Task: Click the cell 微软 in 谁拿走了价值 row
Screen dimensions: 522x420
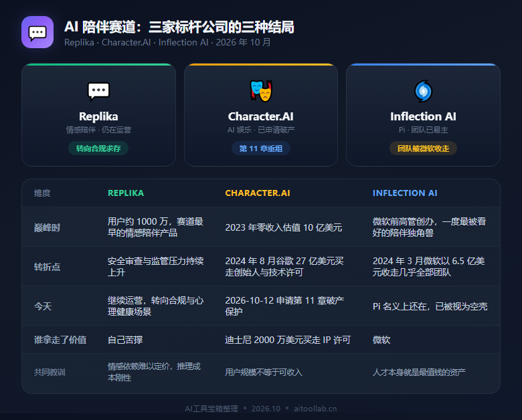Action: (x=381, y=340)
